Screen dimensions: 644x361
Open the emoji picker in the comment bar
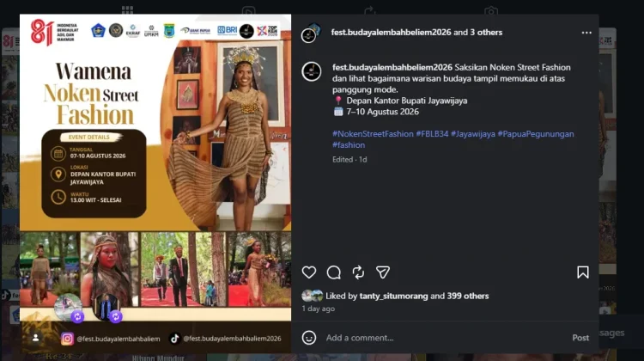point(309,338)
